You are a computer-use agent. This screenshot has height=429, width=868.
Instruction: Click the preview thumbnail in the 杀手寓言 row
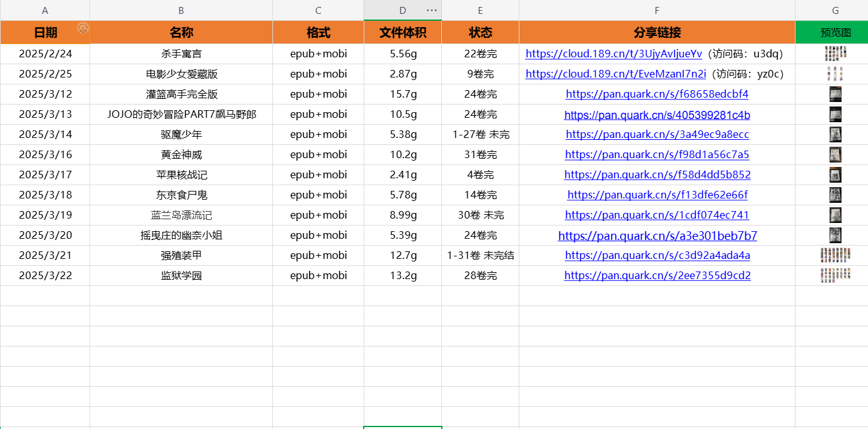coord(835,54)
